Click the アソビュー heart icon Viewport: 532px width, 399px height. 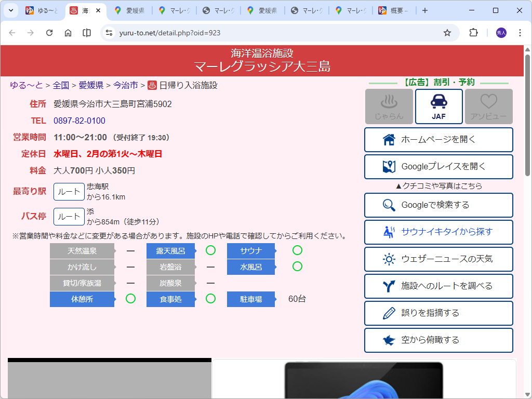pyautogui.click(x=488, y=107)
